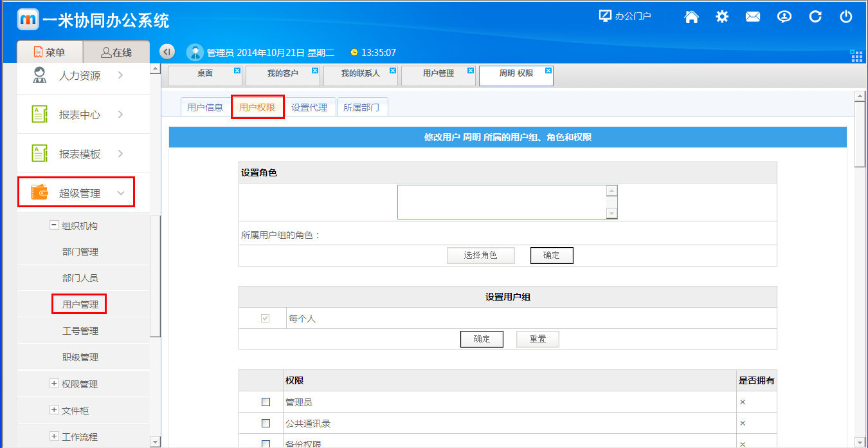The height and width of the screenshot is (448, 868).
Task: Open the grid apps icon at right
Action: click(856, 55)
